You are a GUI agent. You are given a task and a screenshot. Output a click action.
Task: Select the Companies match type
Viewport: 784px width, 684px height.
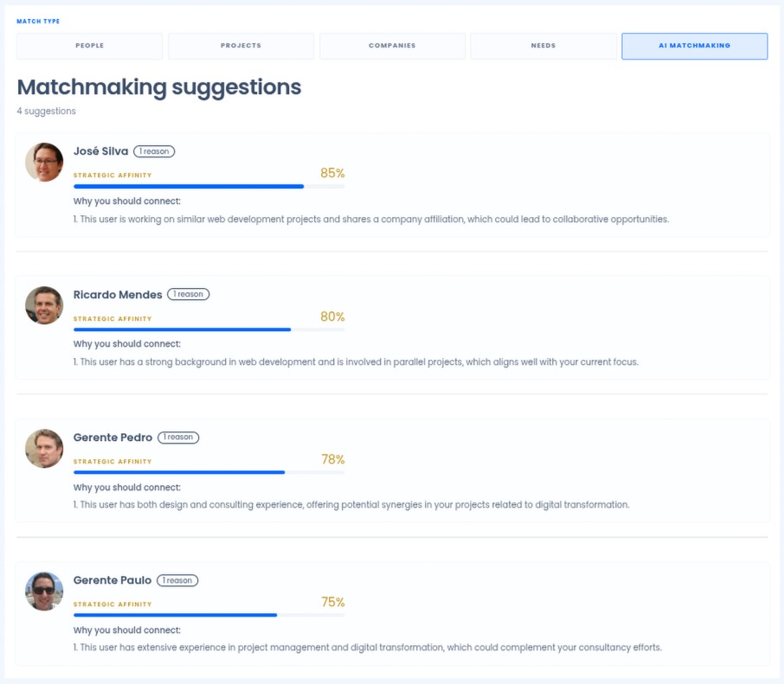point(393,46)
